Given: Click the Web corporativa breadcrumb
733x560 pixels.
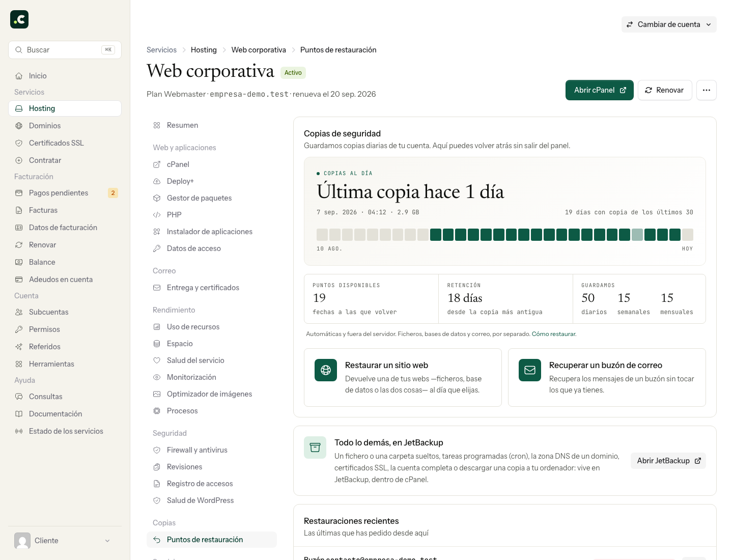Looking at the screenshot, I should pos(259,50).
